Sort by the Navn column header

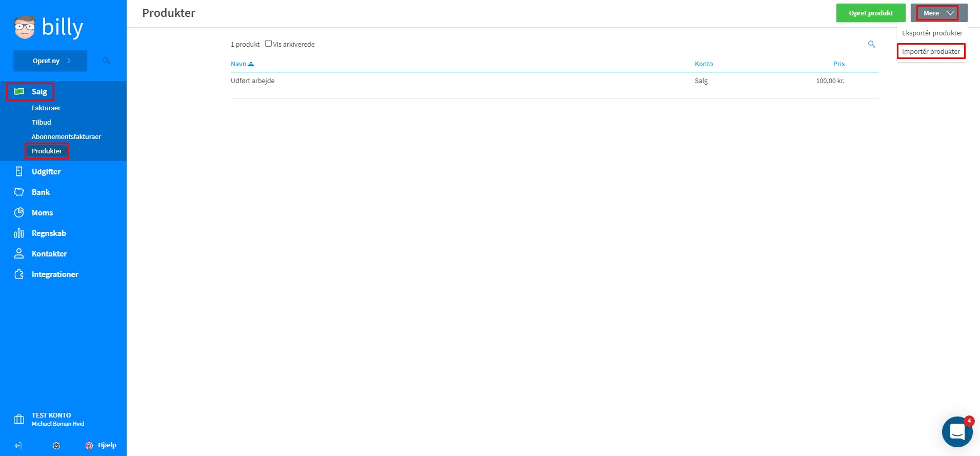(238, 64)
